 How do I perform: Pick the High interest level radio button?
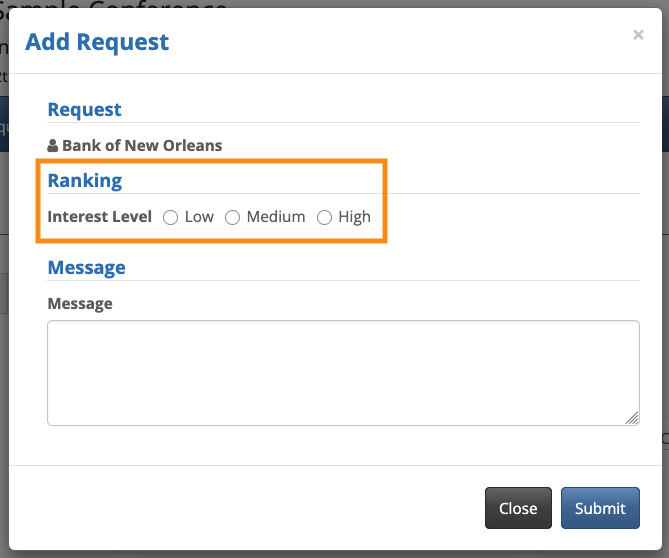[324, 217]
